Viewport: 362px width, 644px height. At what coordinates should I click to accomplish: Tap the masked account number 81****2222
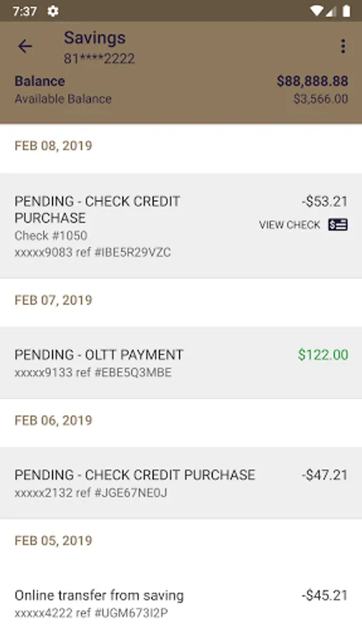[99, 59]
